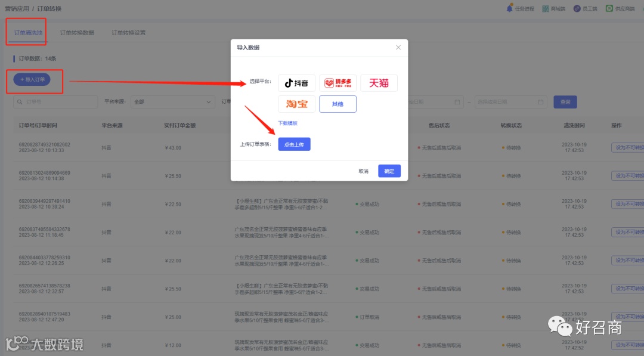Viewport: 644px width, 356px height.
Task: Open calendar icon of the start date field
Action: click(457, 102)
